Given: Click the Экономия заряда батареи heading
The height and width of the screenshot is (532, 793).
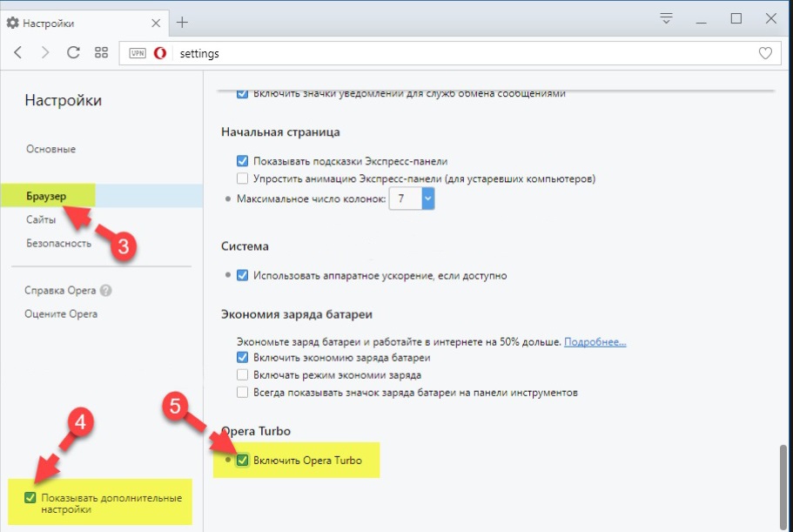Looking at the screenshot, I should (296, 314).
